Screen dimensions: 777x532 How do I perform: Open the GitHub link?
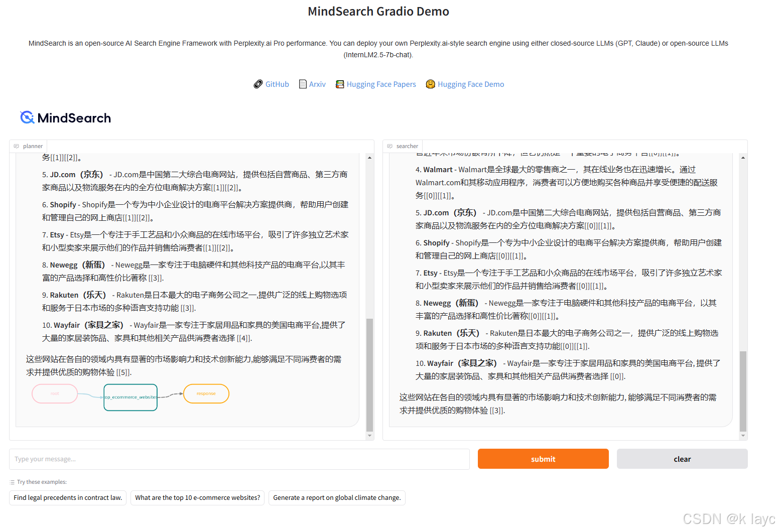277,84
